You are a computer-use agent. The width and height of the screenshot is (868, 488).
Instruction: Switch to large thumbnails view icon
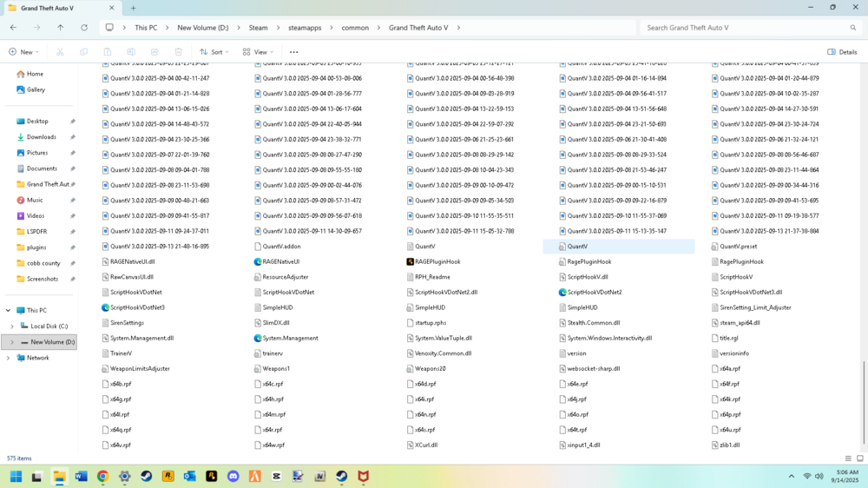(859, 458)
